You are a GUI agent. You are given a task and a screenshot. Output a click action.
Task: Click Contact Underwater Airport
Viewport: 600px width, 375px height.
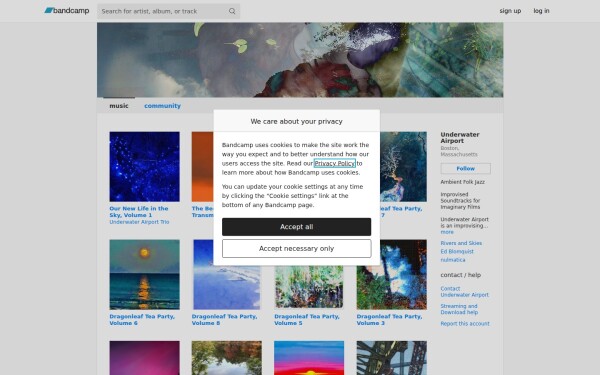(x=465, y=292)
